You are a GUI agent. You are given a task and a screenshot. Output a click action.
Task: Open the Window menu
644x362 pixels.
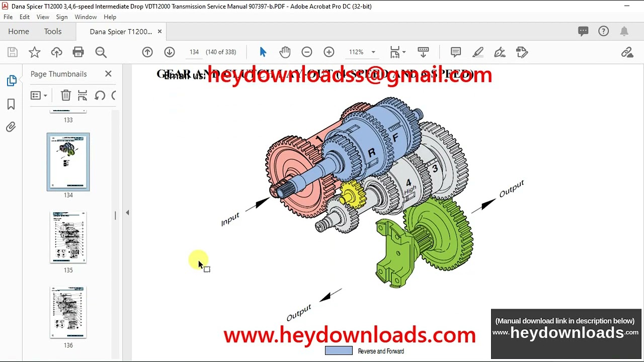pyautogui.click(x=86, y=17)
